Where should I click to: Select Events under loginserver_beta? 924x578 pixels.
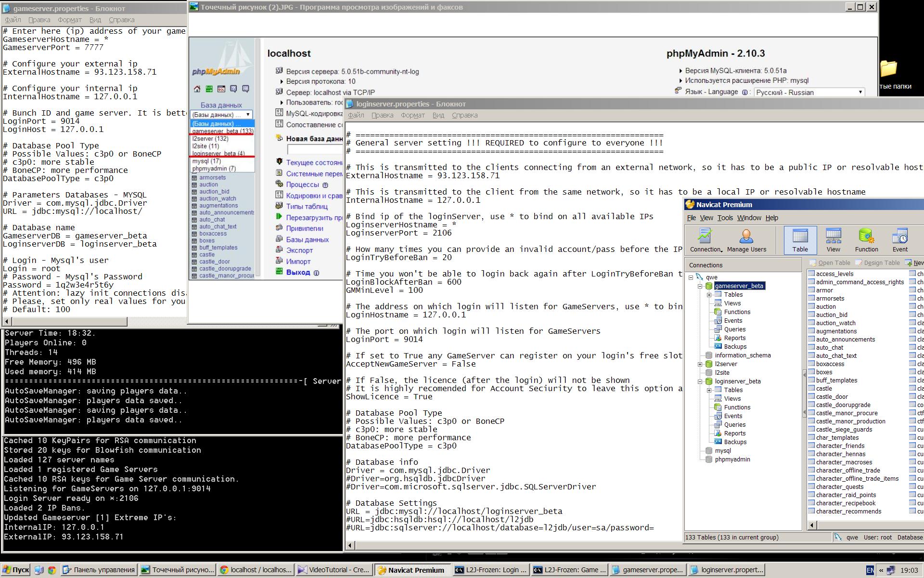click(x=733, y=416)
